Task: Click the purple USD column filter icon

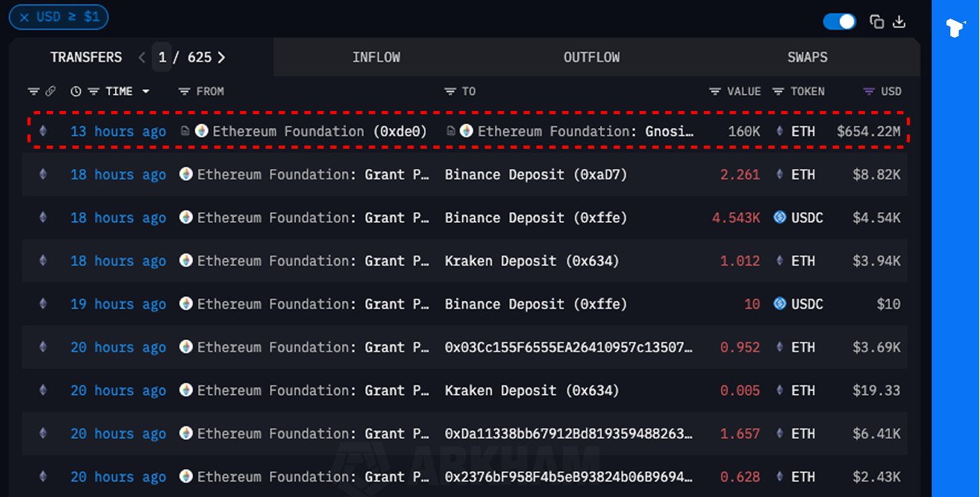Action: 868,92
